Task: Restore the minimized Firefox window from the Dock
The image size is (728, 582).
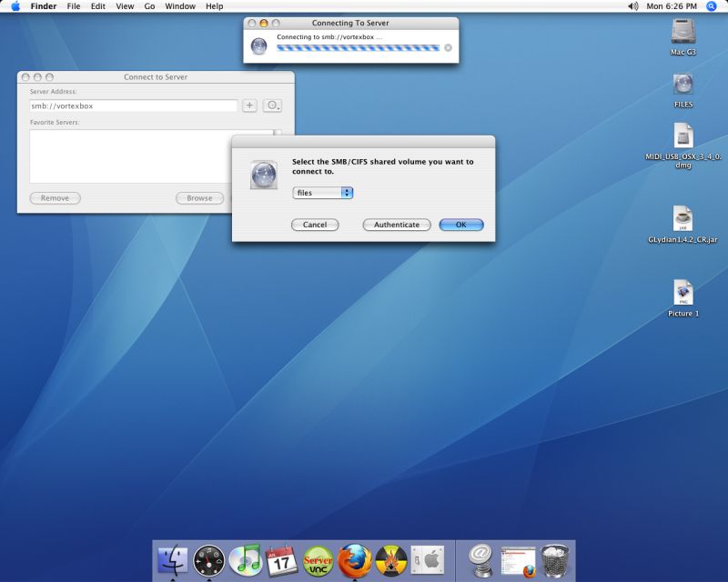Action: (x=518, y=562)
